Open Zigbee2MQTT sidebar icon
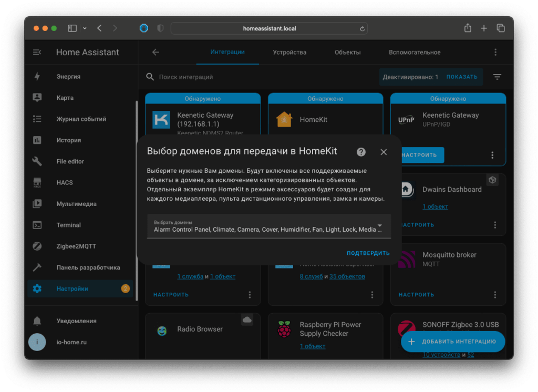The height and width of the screenshot is (392, 538). pyautogui.click(x=37, y=246)
